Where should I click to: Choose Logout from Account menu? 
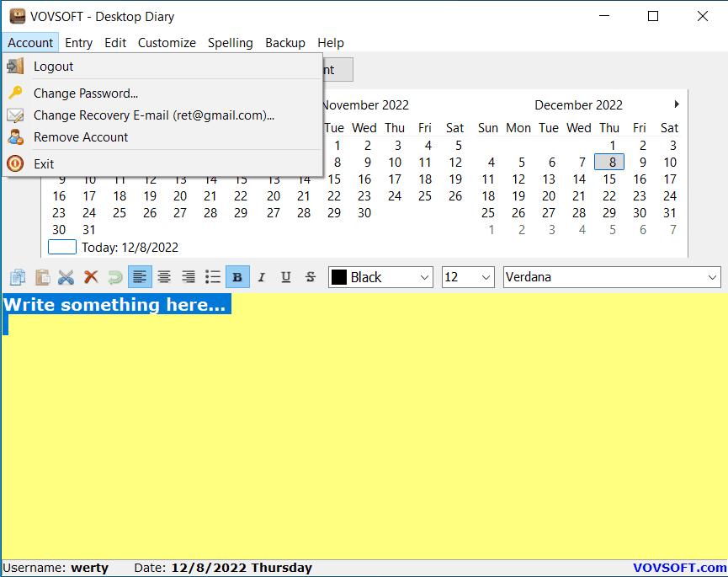coord(162,67)
